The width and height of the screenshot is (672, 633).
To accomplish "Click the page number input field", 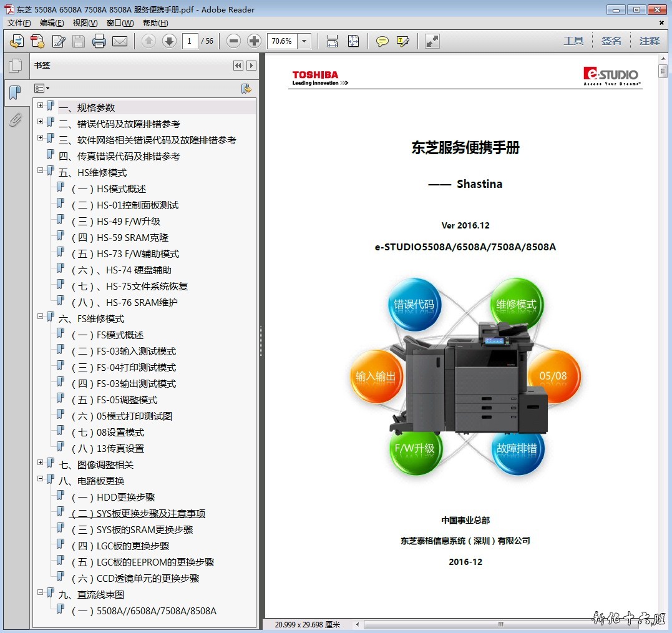I will [x=190, y=41].
